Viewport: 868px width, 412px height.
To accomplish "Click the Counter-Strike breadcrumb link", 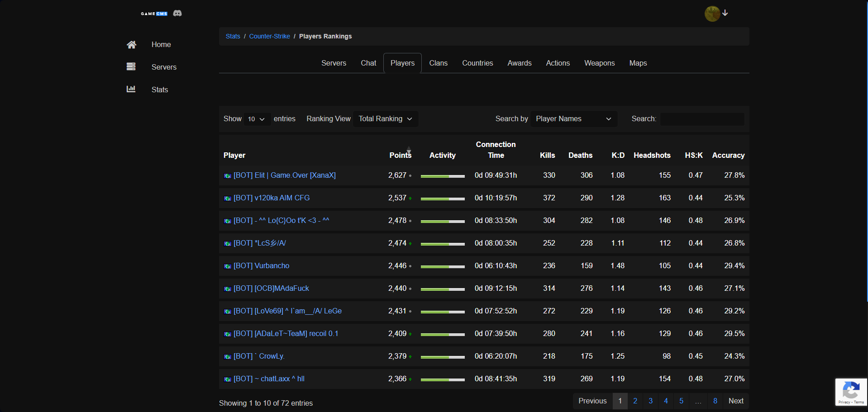I will point(270,36).
